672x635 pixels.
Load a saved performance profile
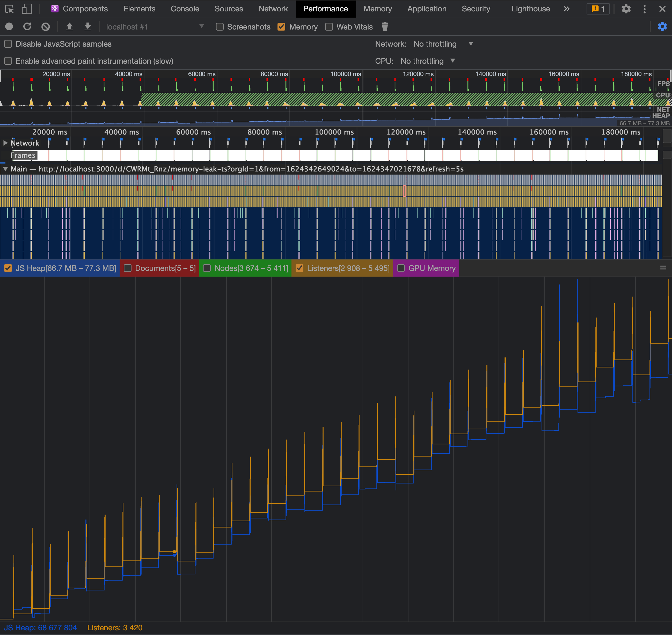70,27
